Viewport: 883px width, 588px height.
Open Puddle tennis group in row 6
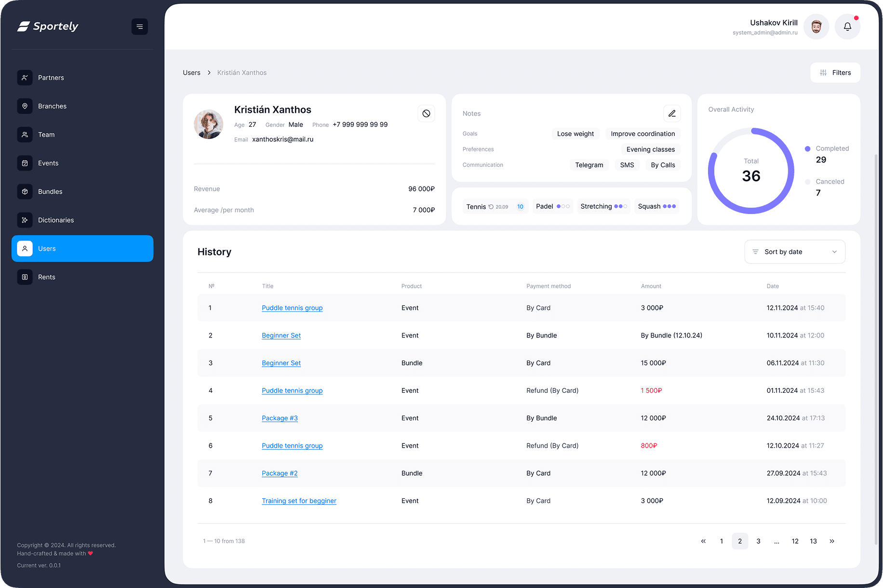tap(292, 446)
